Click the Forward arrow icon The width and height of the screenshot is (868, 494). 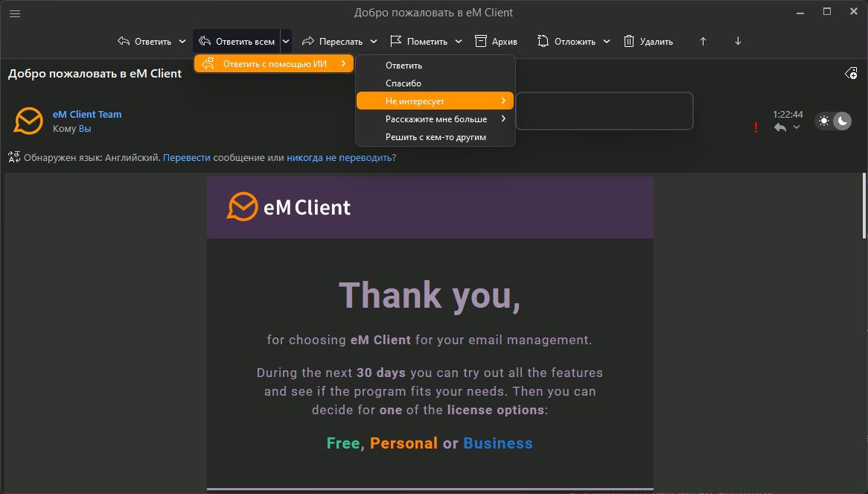(307, 41)
